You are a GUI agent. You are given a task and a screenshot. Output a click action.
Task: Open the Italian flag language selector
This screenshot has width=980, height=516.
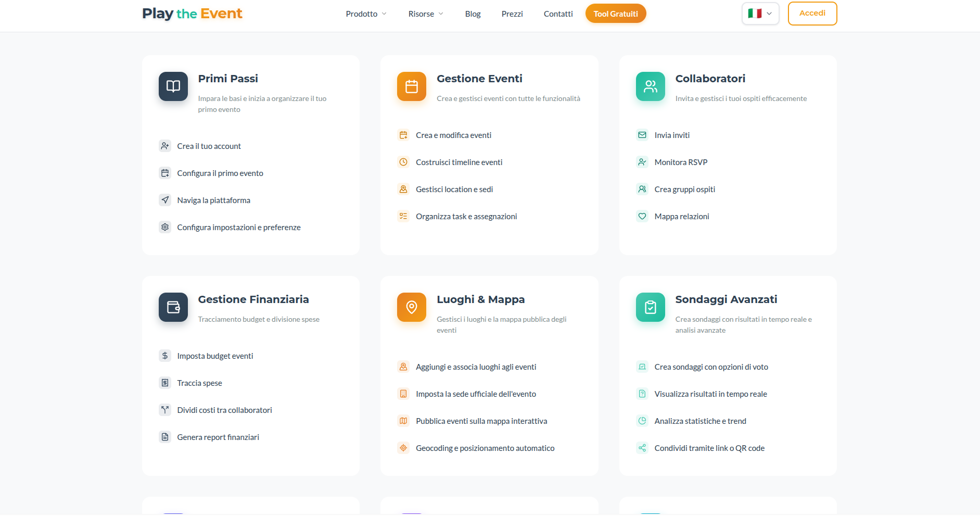760,14
